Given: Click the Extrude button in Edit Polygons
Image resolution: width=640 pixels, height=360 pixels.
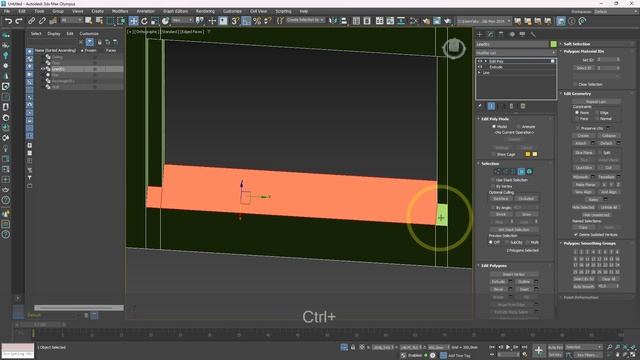Looking at the screenshot, I should [498, 282].
